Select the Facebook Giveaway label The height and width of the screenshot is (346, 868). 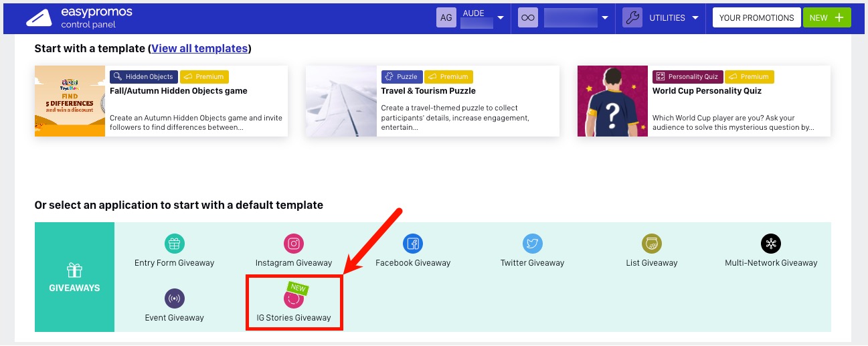pyautogui.click(x=413, y=263)
